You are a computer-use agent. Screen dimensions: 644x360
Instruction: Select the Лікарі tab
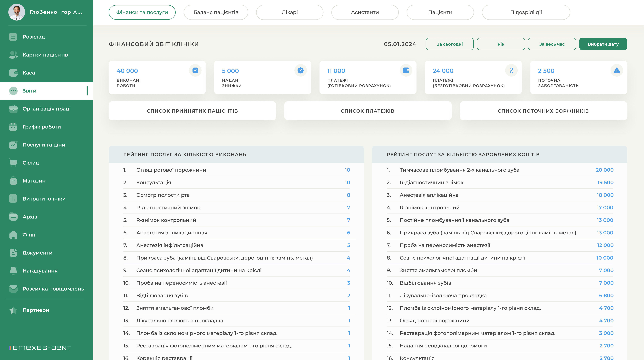click(x=290, y=12)
